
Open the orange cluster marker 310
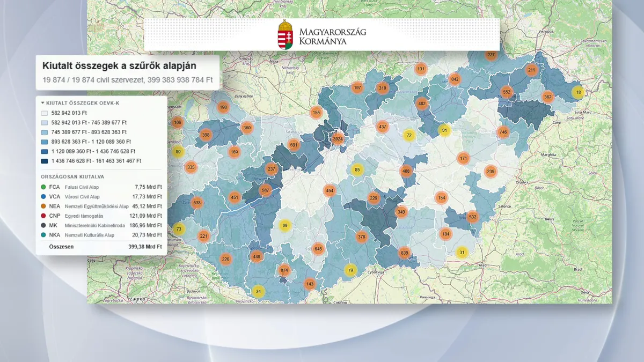point(382,88)
